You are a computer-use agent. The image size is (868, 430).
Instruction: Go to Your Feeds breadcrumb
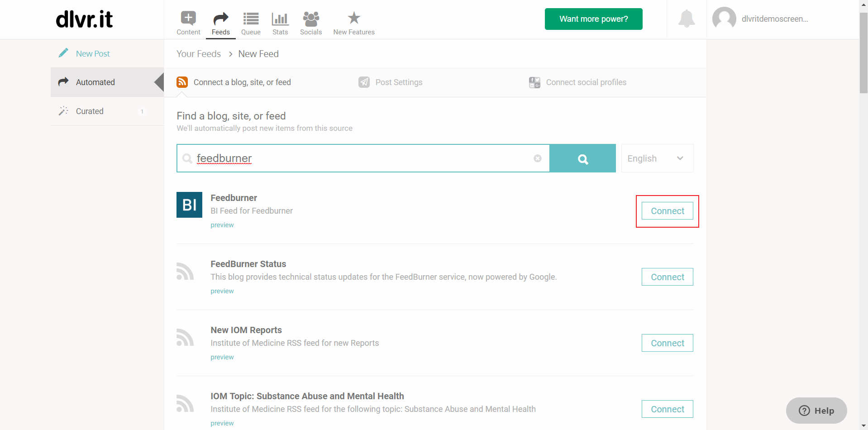coord(199,54)
